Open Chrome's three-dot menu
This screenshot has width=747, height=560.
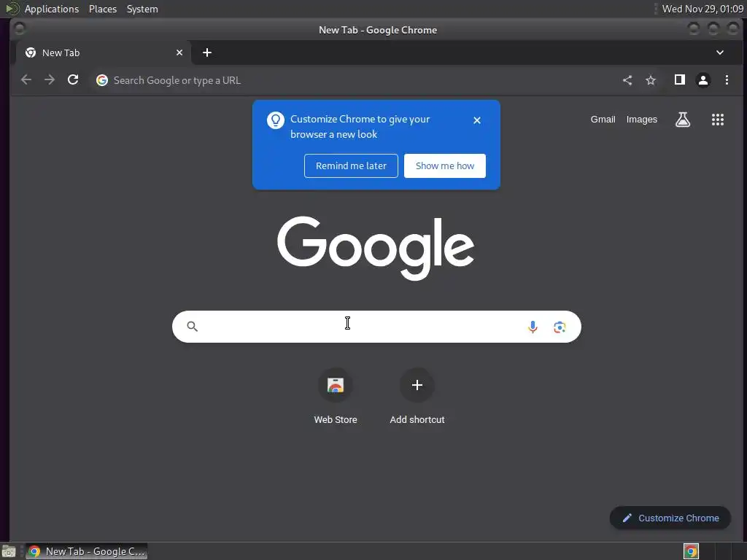[727, 80]
